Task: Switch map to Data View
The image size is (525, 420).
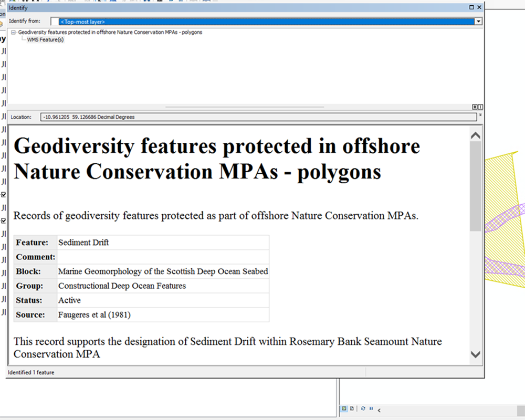Action: tap(344, 408)
